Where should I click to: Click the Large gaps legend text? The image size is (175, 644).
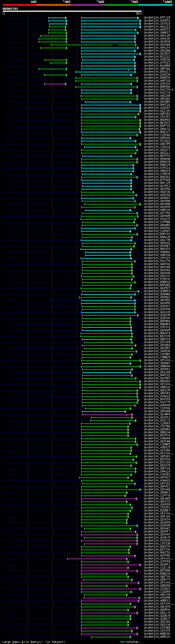[34, 642]
